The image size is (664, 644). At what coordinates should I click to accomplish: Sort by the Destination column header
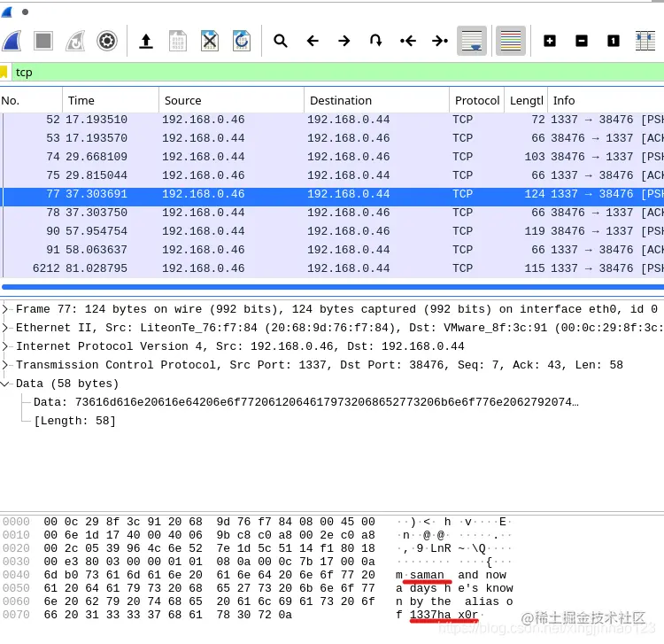point(377,100)
